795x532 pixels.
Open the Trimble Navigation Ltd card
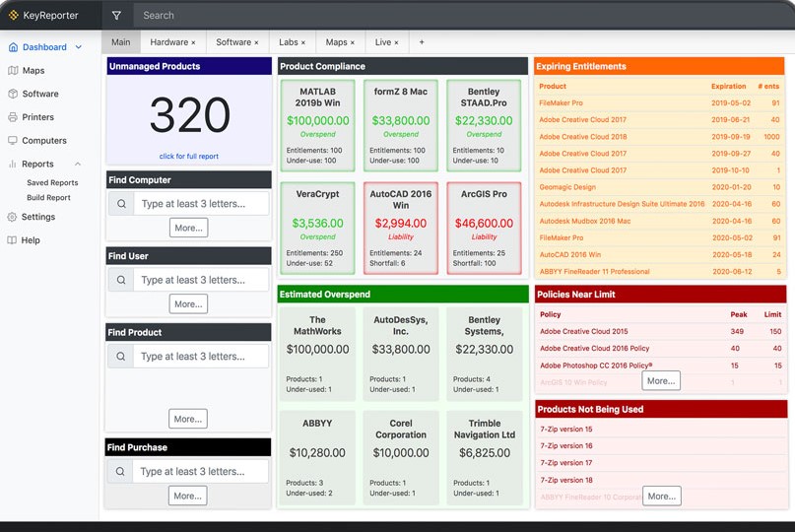pos(485,458)
